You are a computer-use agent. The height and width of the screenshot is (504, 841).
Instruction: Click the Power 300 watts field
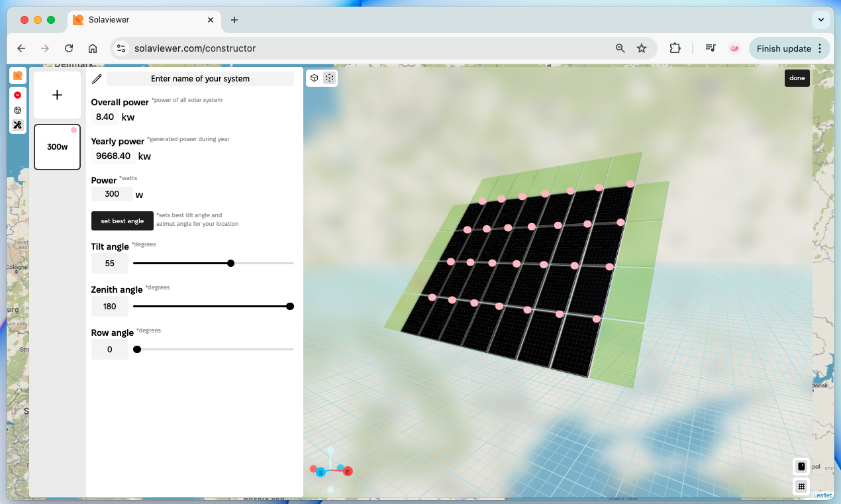point(112,194)
